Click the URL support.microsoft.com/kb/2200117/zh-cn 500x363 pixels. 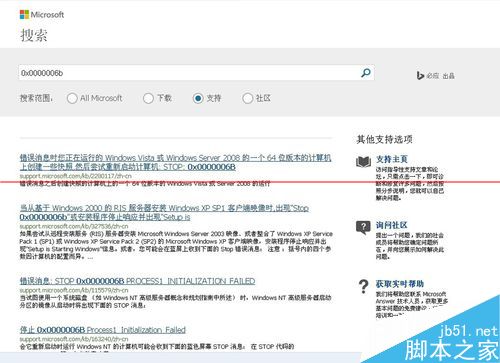pos(76,176)
